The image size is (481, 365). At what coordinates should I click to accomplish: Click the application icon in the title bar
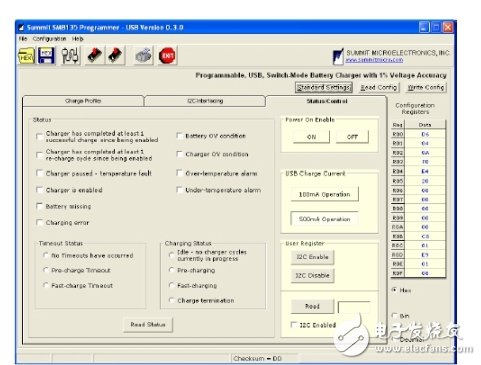[x=22, y=28]
